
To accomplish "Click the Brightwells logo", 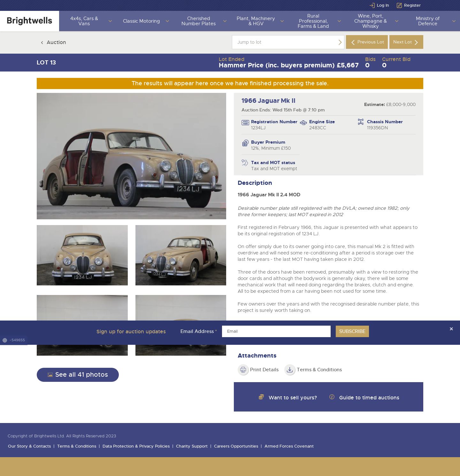I will click(29, 21).
